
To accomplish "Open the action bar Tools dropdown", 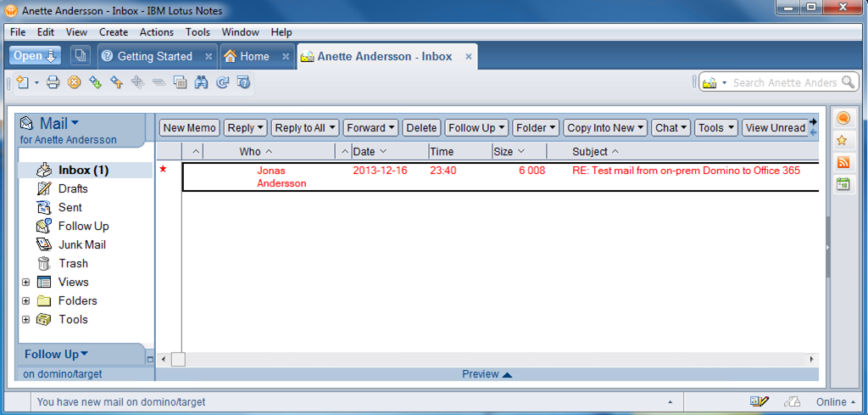I will click(x=716, y=128).
